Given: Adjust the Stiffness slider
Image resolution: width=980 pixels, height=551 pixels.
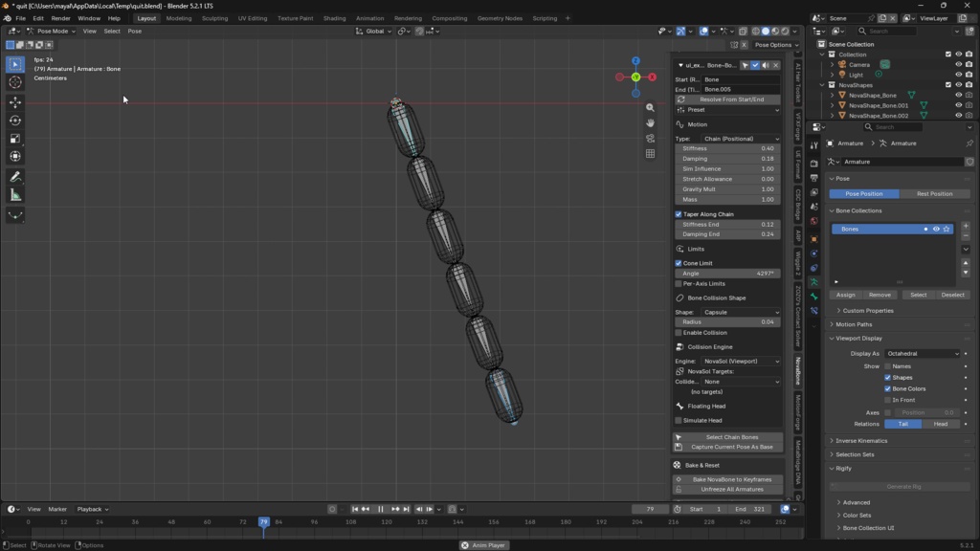Looking at the screenshot, I should (x=728, y=148).
